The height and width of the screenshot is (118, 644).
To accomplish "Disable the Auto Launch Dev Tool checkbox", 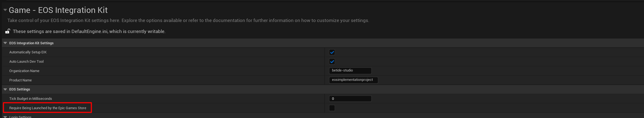I will [332, 62].
